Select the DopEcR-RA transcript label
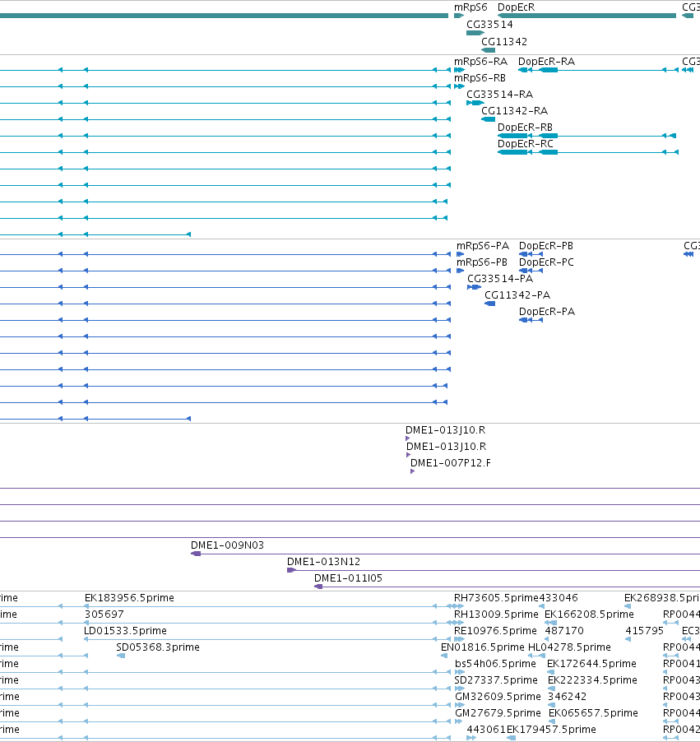 [546, 62]
